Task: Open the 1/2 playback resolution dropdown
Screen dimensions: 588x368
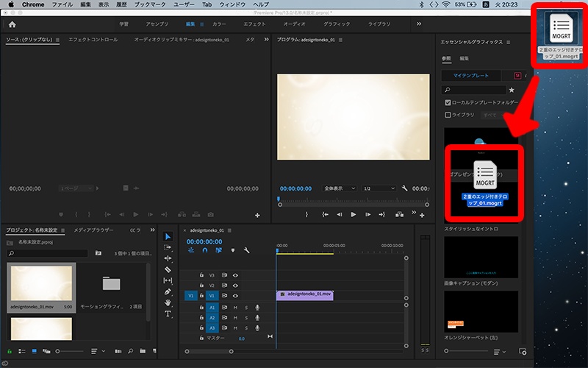Action: (x=380, y=188)
